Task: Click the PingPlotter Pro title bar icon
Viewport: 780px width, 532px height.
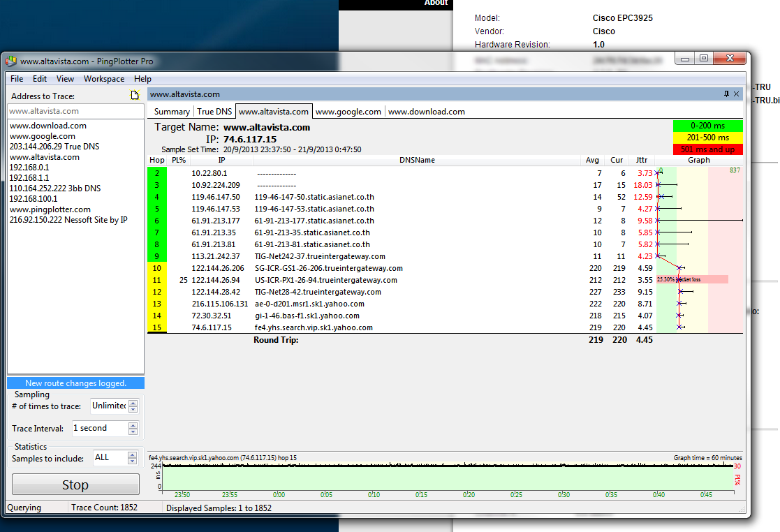Action: pyautogui.click(x=11, y=61)
